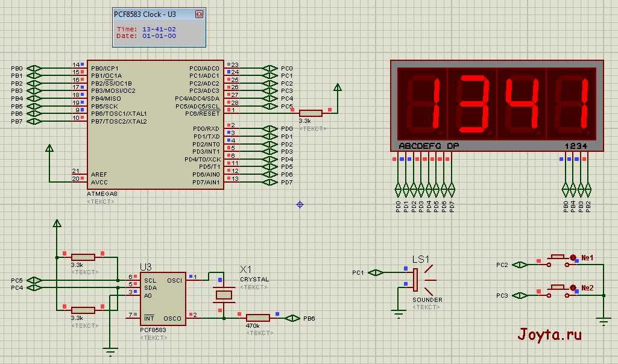Select the LS1 sounder symbol

(x=417, y=280)
